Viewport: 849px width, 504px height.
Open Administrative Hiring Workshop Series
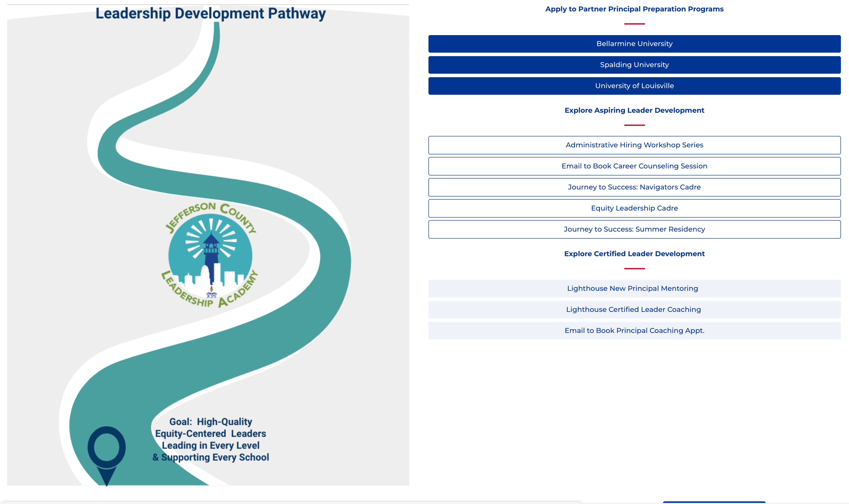tap(634, 145)
